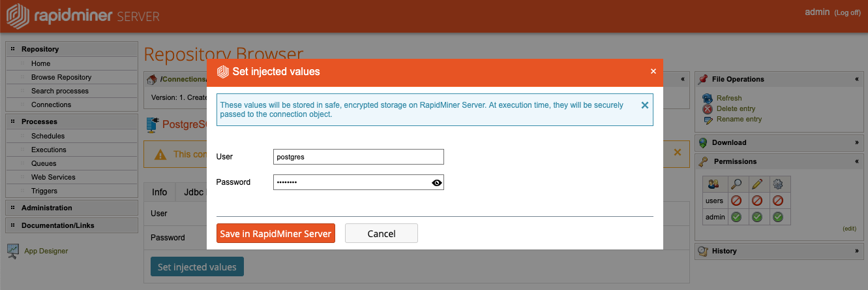Click the User input field containing postgres
Viewport: 868px width, 290px height.
tap(358, 157)
